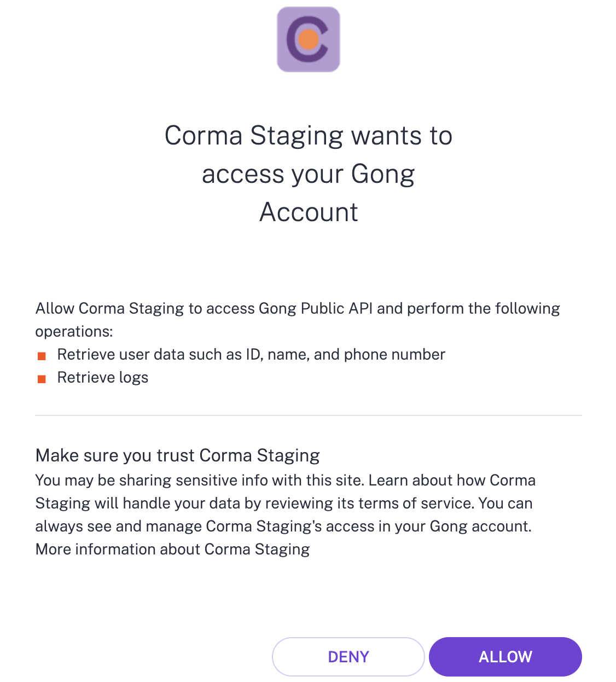Click the bullet beside Retrieve logs
The height and width of the screenshot is (682, 616).
(42, 379)
